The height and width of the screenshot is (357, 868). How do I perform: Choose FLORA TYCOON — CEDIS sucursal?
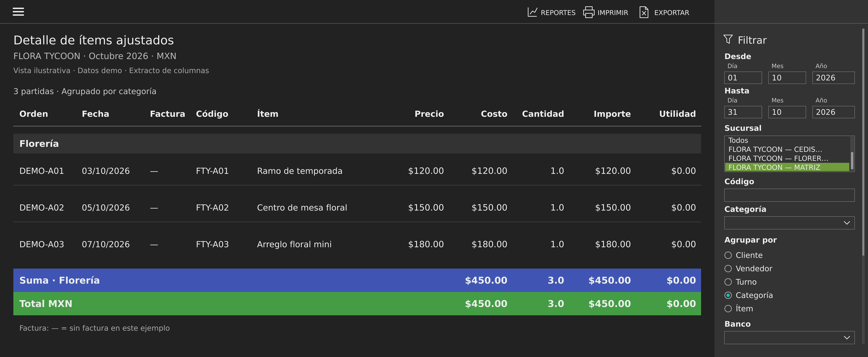[x=787, y=149]
